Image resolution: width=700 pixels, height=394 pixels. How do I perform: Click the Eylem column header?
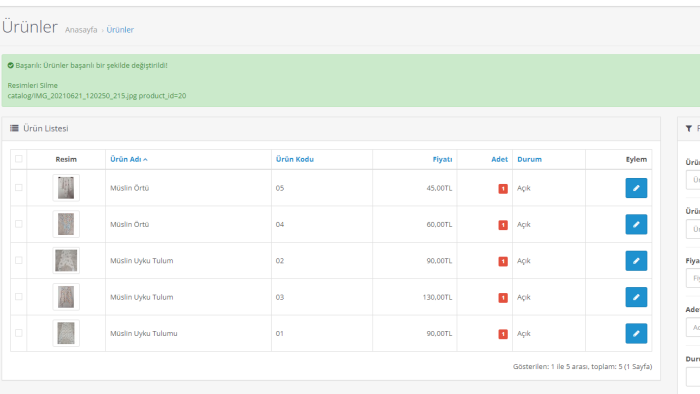(x=636, y=159)
